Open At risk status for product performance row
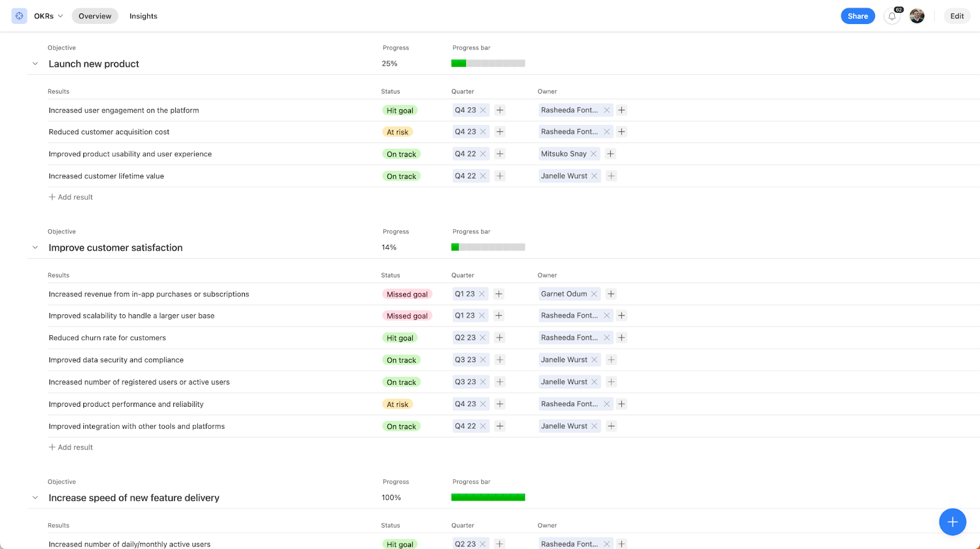The image size is (980, 549). tap(398, 404)
